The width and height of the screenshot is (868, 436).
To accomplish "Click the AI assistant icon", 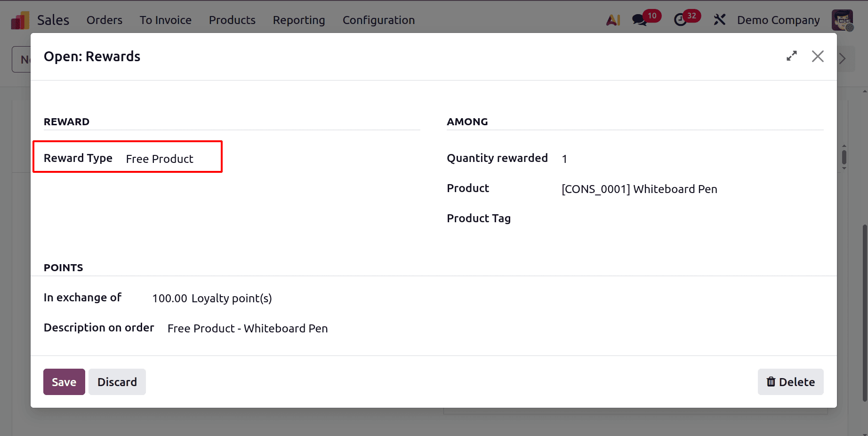I will [613, 20].
